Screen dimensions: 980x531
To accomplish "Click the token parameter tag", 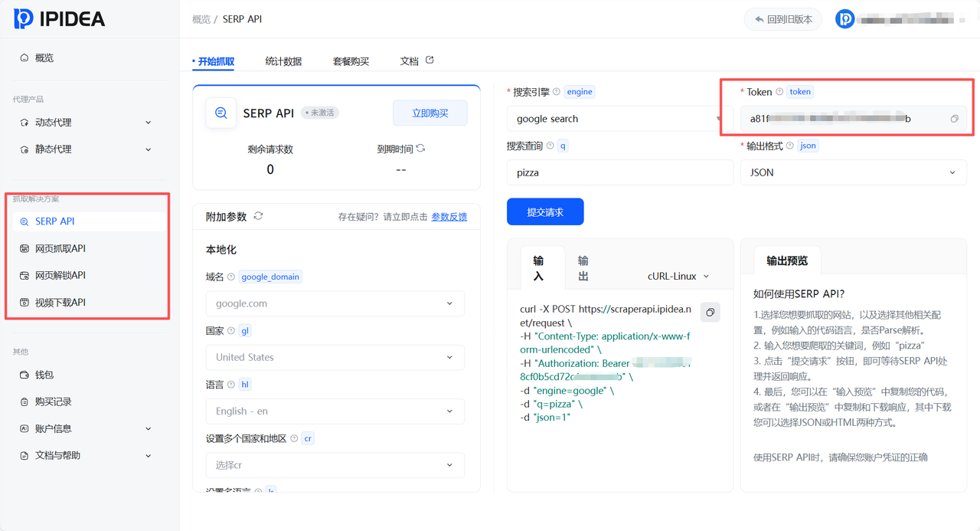I will 800,91.
